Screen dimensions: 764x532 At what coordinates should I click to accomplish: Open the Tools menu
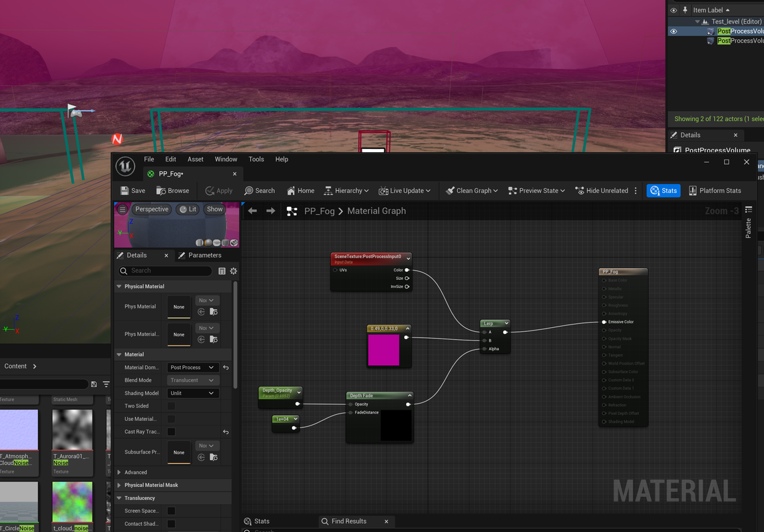(256, 159)
